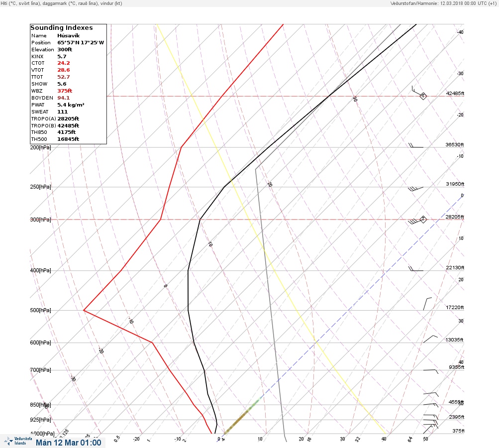The height and width of the screenshot is (448, 499).
Task: Click the wind barb at 500 hPa
Action: click(427, 304)
